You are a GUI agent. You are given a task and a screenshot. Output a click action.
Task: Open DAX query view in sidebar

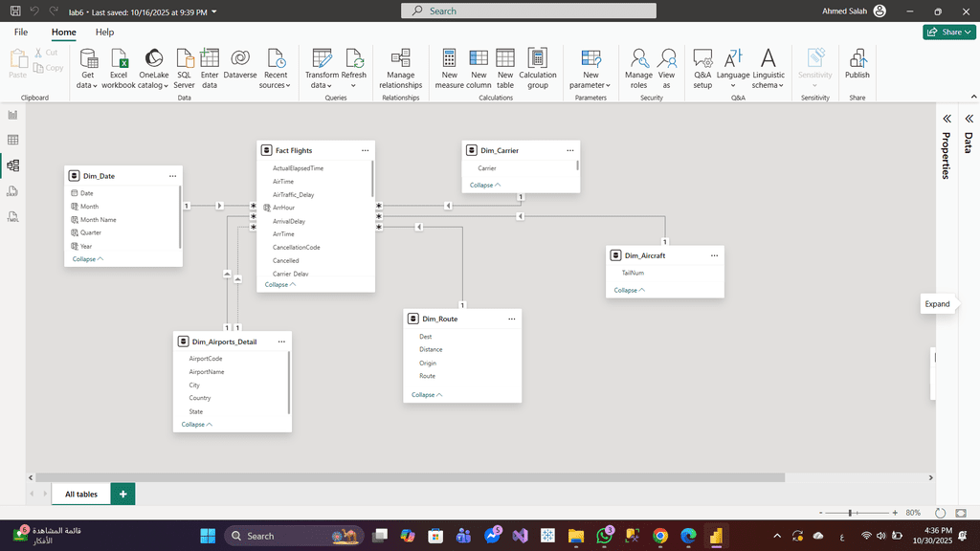tap(13, 191)
